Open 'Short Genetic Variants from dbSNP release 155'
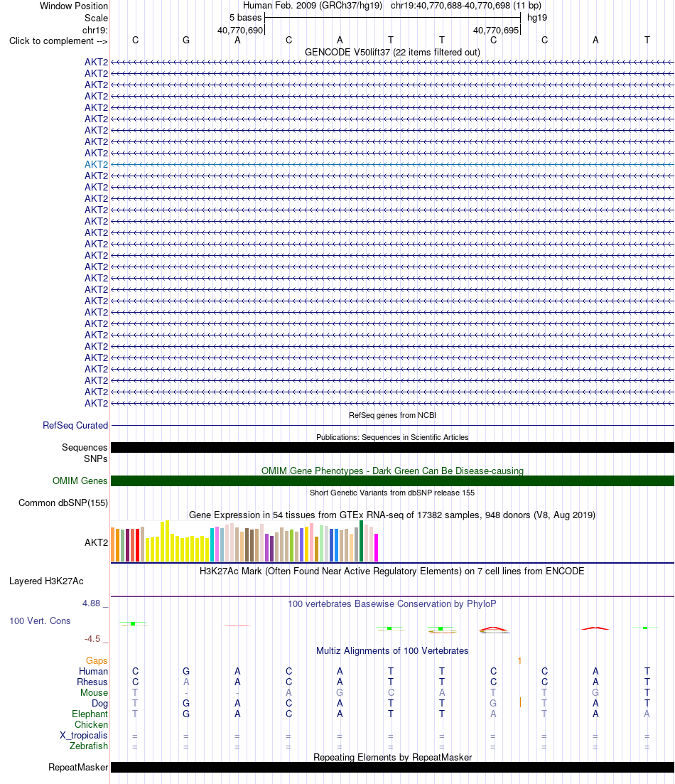 (x=392, y=493)
